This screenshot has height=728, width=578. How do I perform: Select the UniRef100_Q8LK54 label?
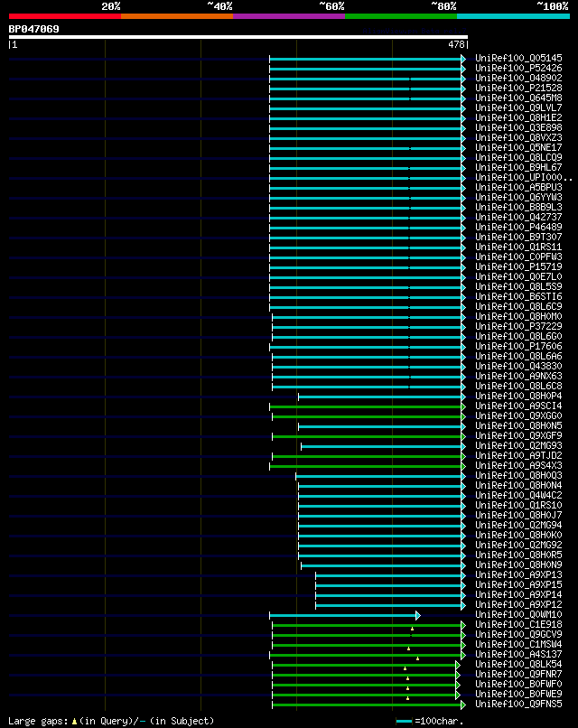pyautogui.click(x=518, y=664)
